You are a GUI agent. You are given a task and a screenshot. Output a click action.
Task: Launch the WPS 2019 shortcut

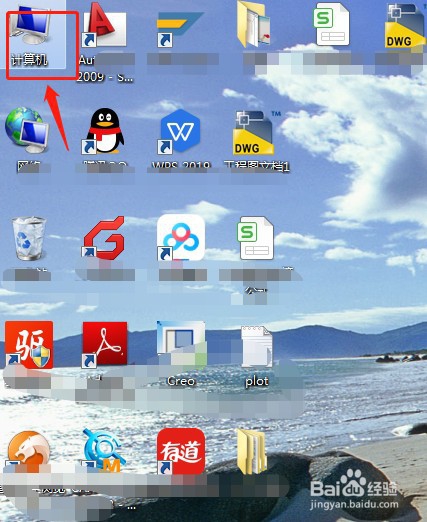tap(180, 131)
